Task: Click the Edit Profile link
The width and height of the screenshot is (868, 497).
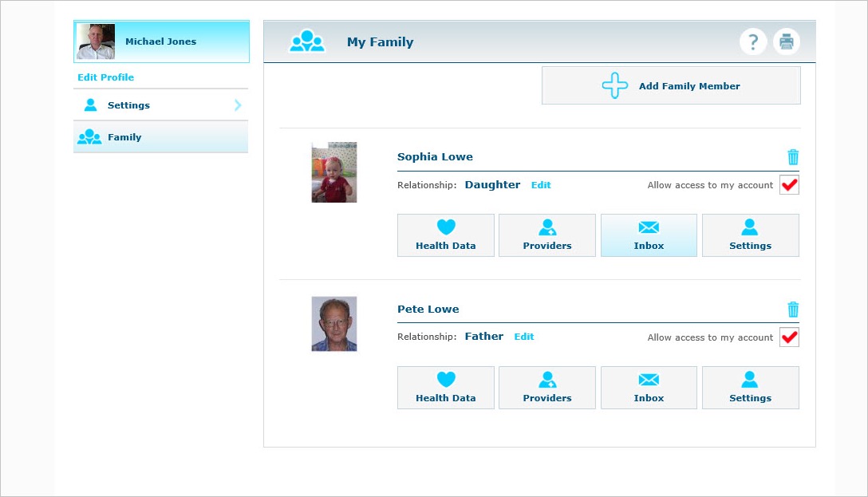Action: [106, 77]
